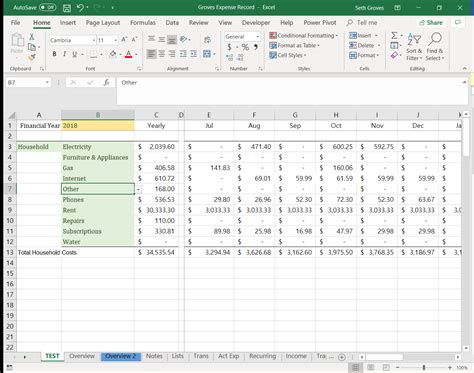Open the dropdown arrow beside cell B7

tap(138, 189)
